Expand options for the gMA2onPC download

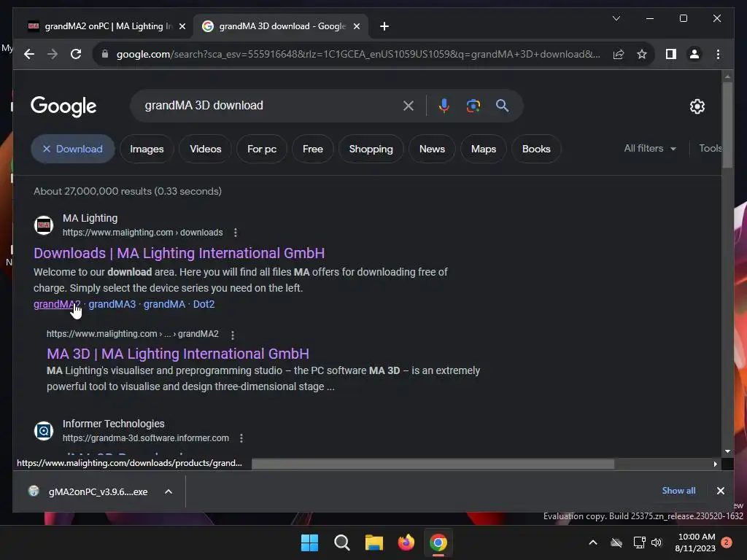click(169, 491)
